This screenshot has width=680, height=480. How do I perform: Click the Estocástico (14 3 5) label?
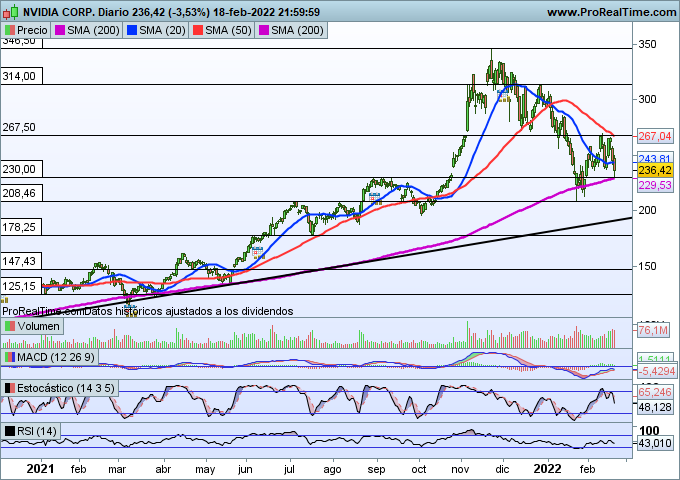pyautogui.click(x=66, y=388)
